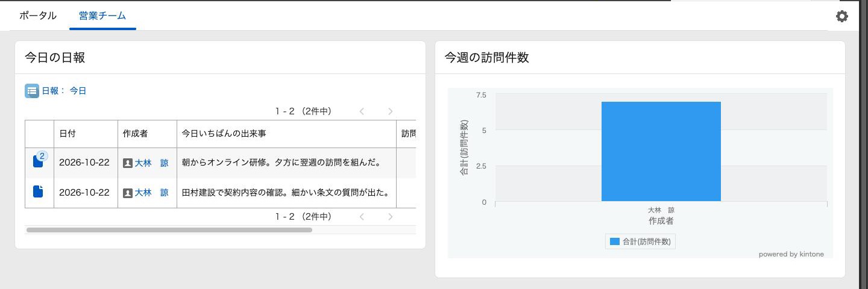
Task: Click the 今日の日報 panel title
Action: (55, 58)
